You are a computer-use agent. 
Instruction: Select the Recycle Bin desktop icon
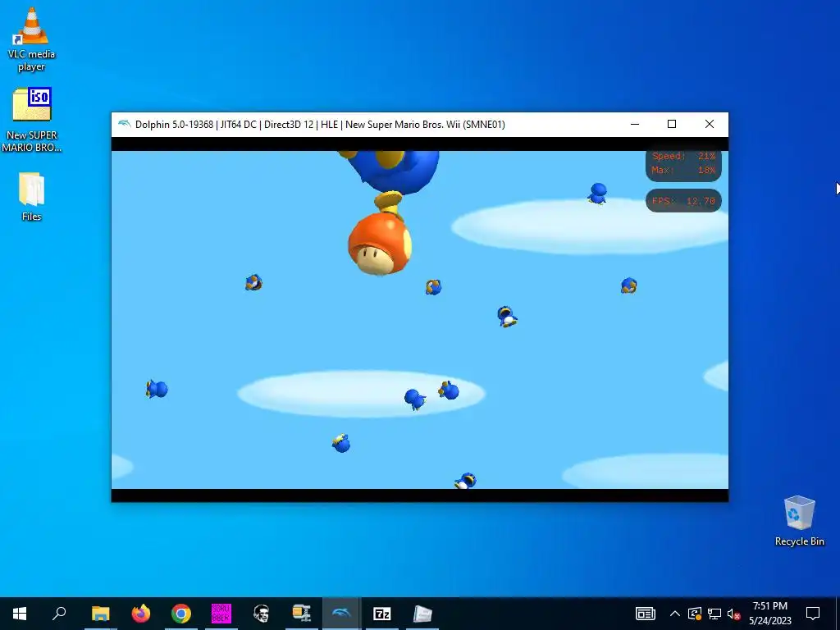799,521
